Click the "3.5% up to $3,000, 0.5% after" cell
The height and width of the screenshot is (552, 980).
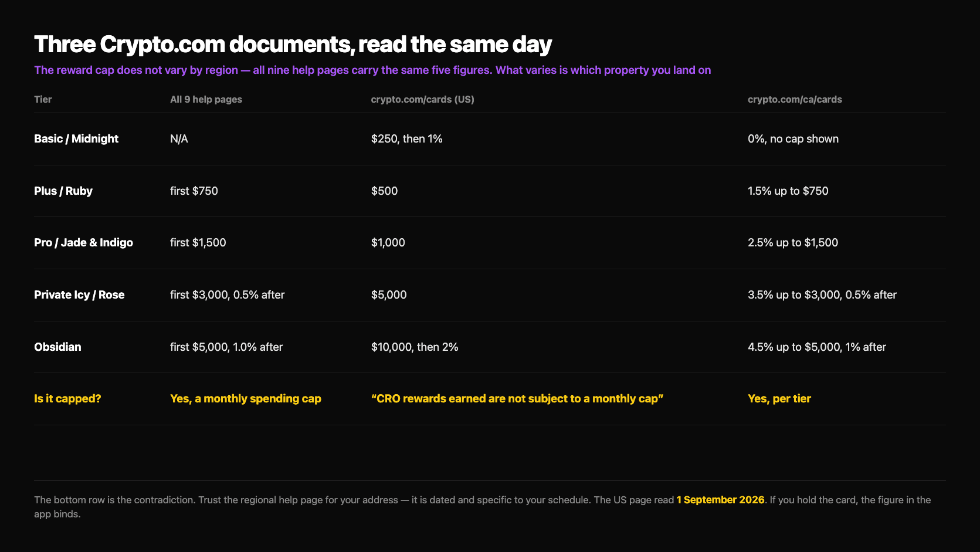(x=822, y=295)
